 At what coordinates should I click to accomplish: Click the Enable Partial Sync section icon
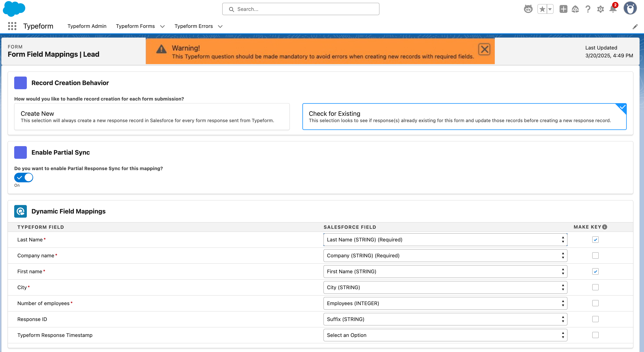tap(21, 152)
